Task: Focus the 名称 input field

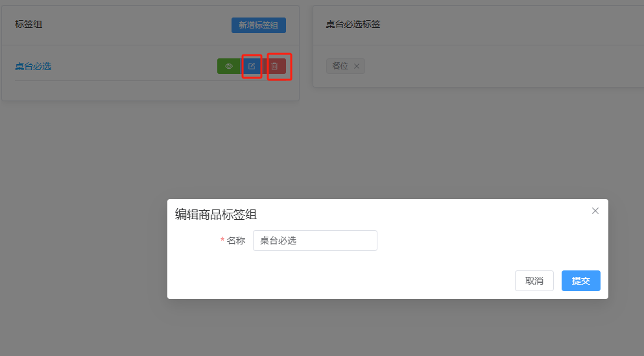Action: pyautogui.click(x=315, y=241)
